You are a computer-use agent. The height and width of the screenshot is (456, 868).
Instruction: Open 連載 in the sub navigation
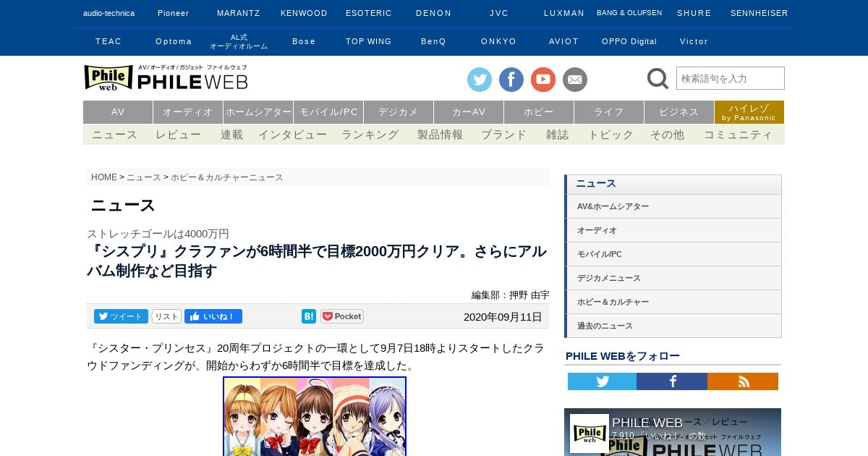[232, 135]
